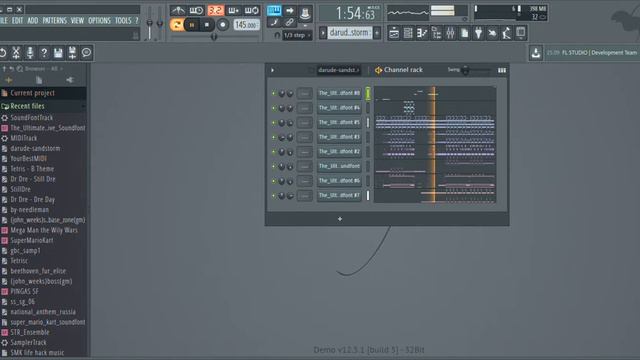This screenshot has height=360, width=640.
Task: Click the question mark help icon
Action: tap(44, 53)
